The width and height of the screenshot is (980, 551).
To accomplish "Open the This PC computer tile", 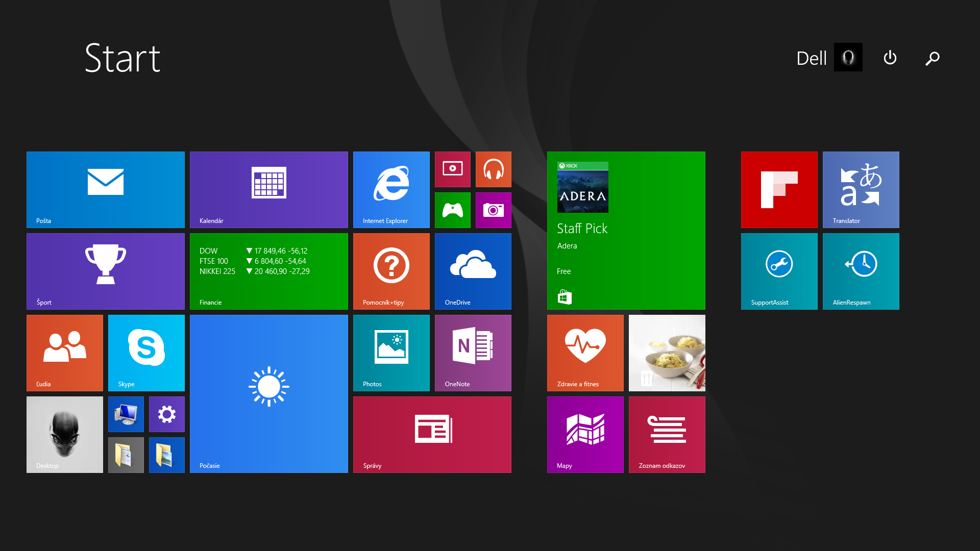I will pos(126,414).
